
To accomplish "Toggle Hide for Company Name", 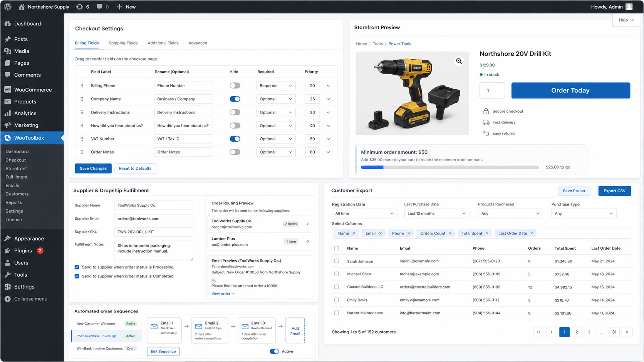I will (x=235, y=99).
